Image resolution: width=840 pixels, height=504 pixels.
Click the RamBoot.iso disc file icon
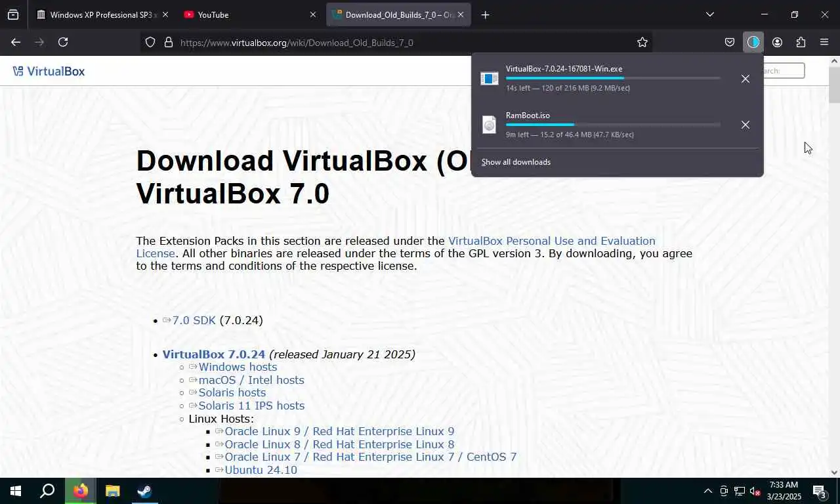(490, 125)
